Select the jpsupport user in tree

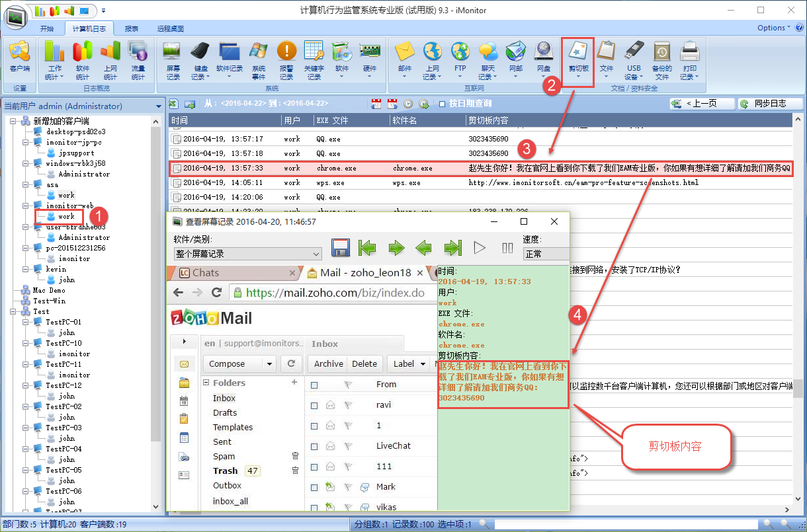(76, 153)
